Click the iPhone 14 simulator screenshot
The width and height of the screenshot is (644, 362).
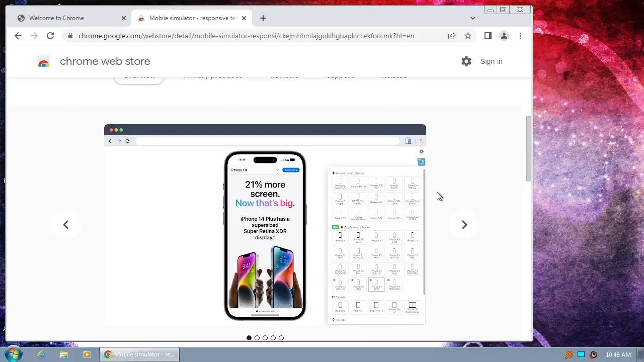click(x=265, y=225)
